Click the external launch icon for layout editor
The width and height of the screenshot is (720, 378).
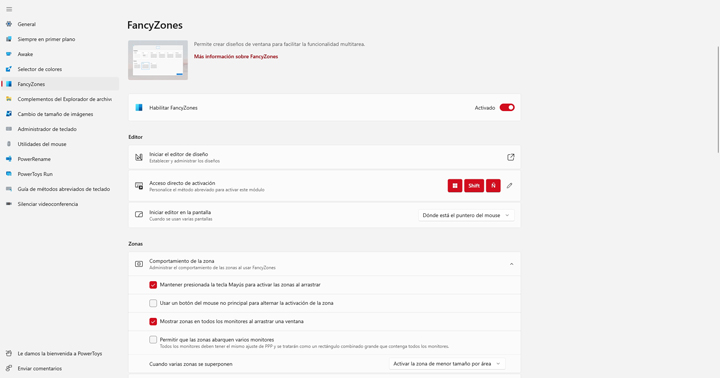coord(511,157)
